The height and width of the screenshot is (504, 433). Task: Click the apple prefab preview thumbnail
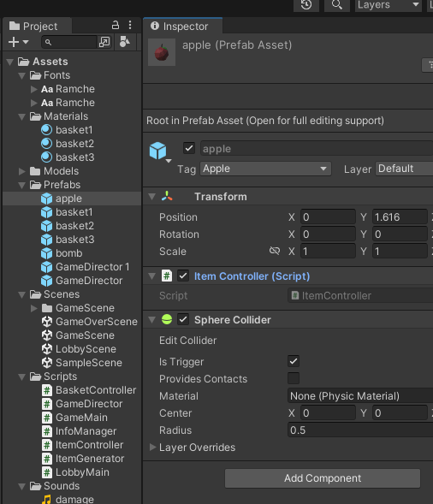point(162,52)
